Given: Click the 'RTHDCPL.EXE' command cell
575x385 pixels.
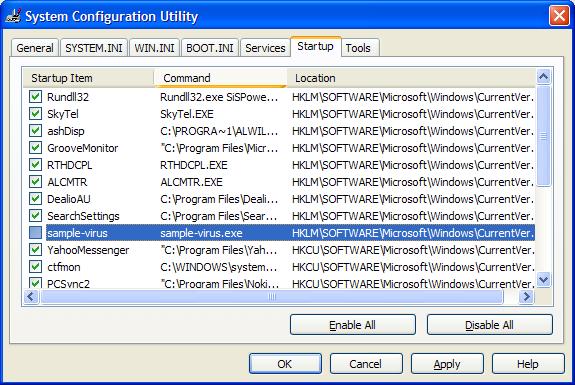Looking at the screenshot, I should pyautogui.click(x=194, y=165).
